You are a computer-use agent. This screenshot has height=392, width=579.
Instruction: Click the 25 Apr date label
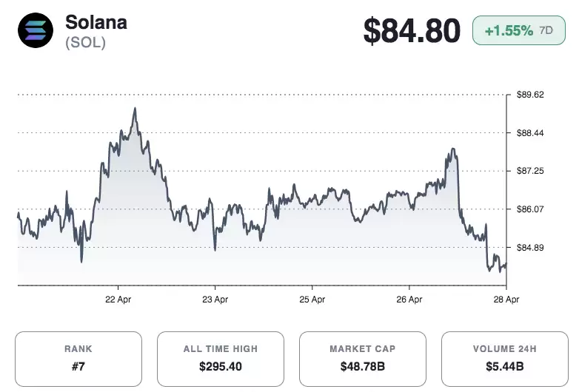click(x=312, y=300)
